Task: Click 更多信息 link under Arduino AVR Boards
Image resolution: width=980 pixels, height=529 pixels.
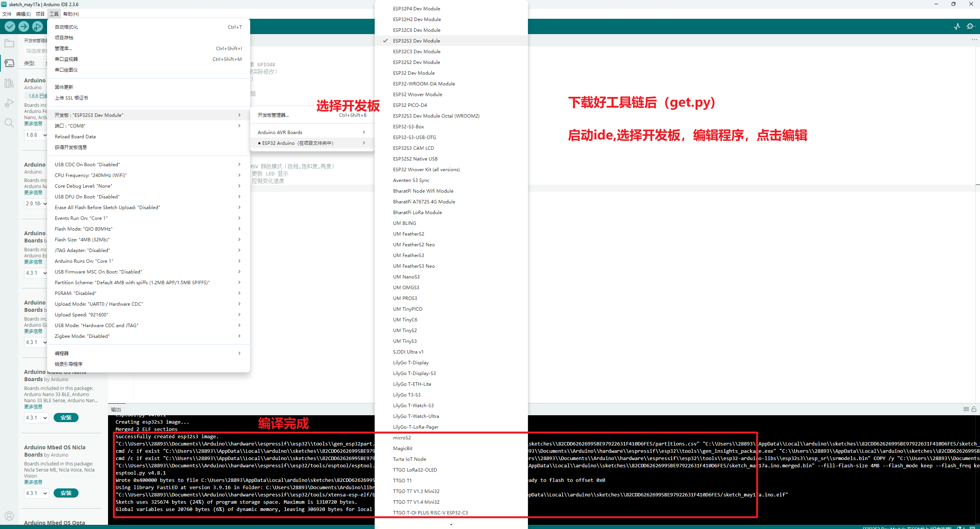Action: point(33,123)
